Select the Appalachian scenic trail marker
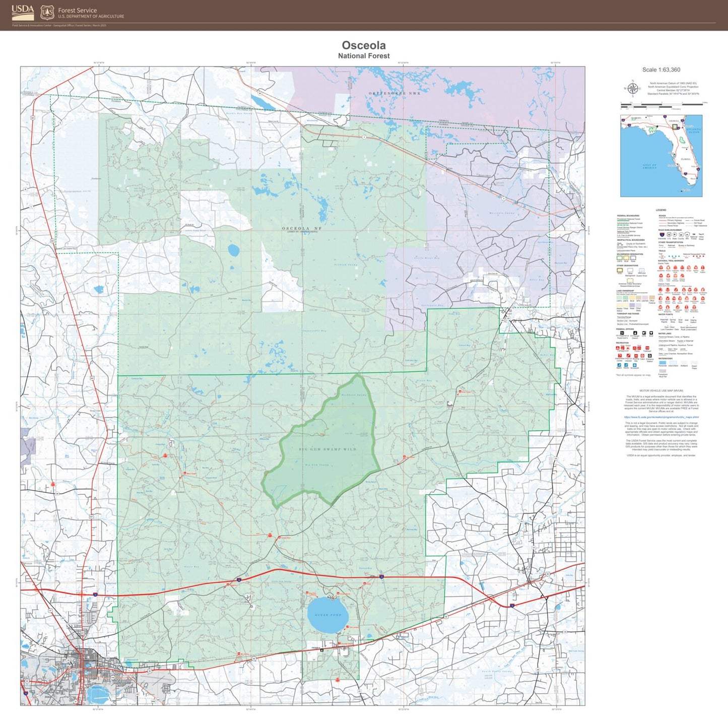 click(x=661, y=267)
